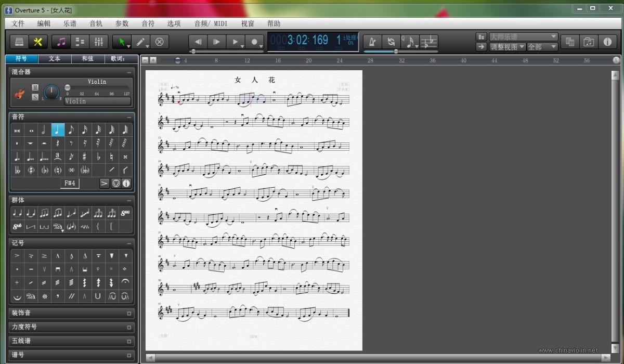
Task: Mute the Violin track with M button
Action: (35, 87)
